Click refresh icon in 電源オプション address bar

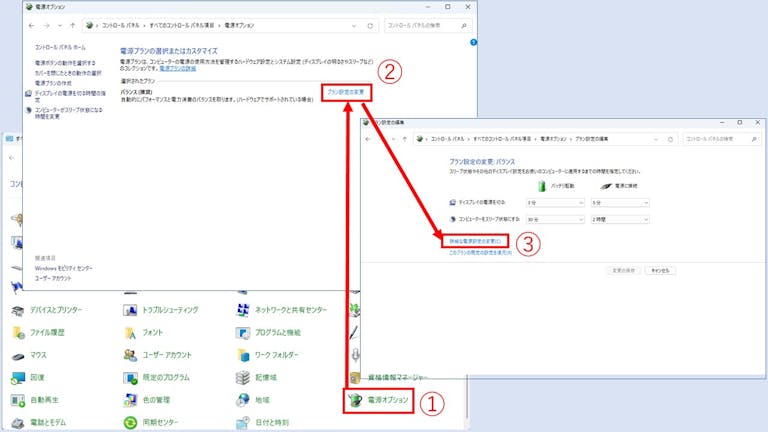click(370, 25)
